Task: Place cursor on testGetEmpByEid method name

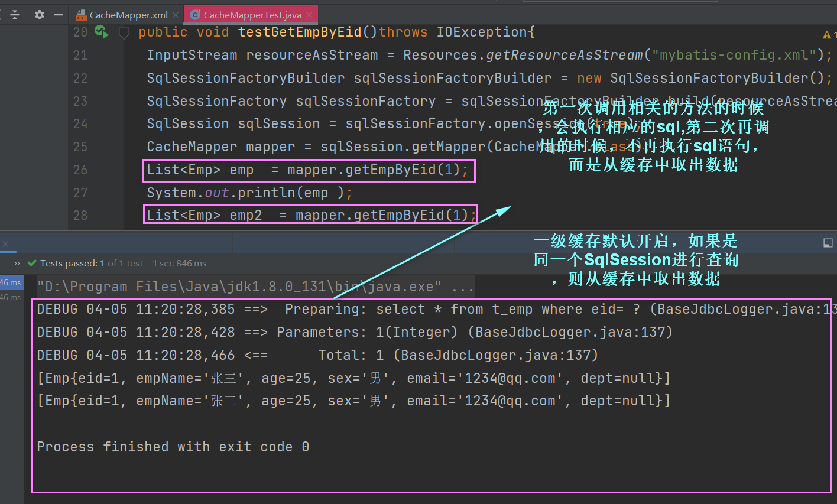Action: 300,32
